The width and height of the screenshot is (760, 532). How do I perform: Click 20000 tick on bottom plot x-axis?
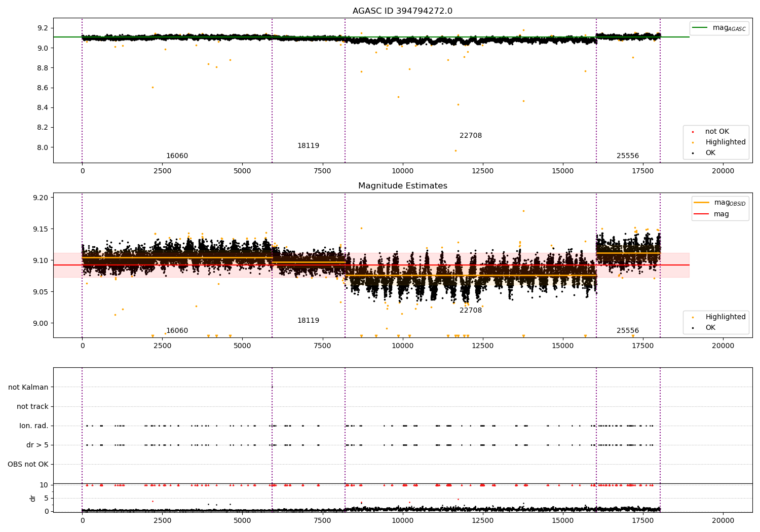723,520
